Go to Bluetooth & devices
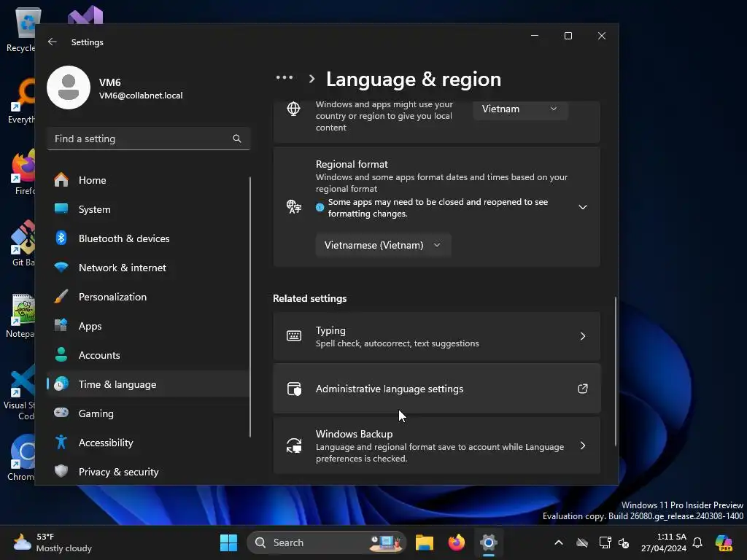Viewport: 747px width, 560px height. pos(148,238)
